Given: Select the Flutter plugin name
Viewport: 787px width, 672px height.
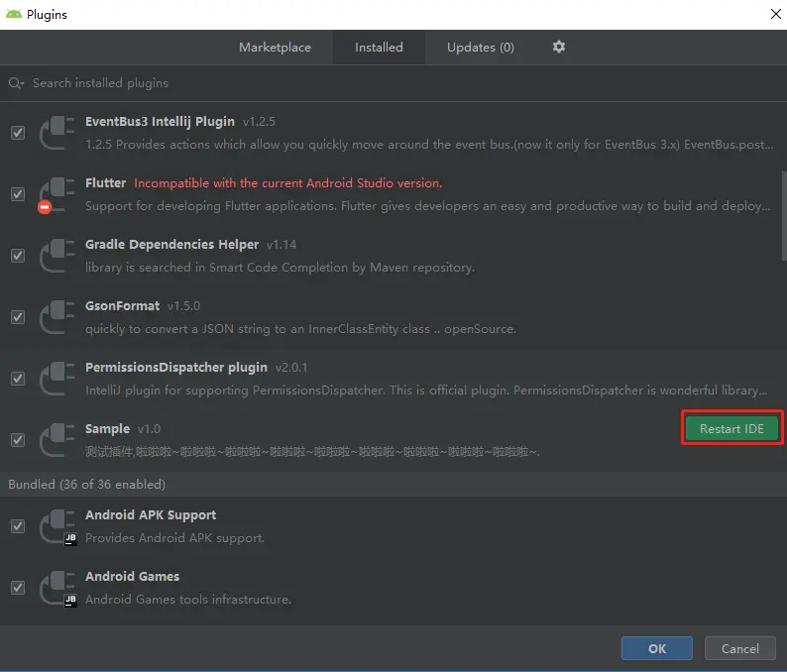Looking at the screenshot, I should 105,182.
